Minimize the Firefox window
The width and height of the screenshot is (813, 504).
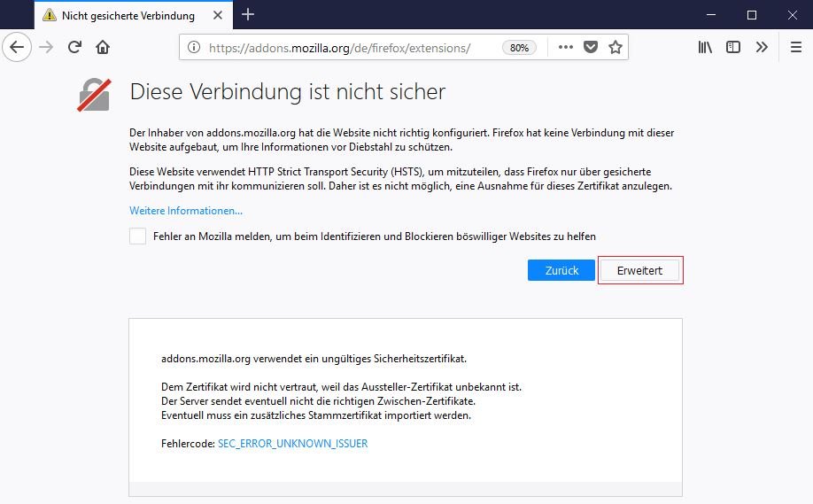(711, 14)
